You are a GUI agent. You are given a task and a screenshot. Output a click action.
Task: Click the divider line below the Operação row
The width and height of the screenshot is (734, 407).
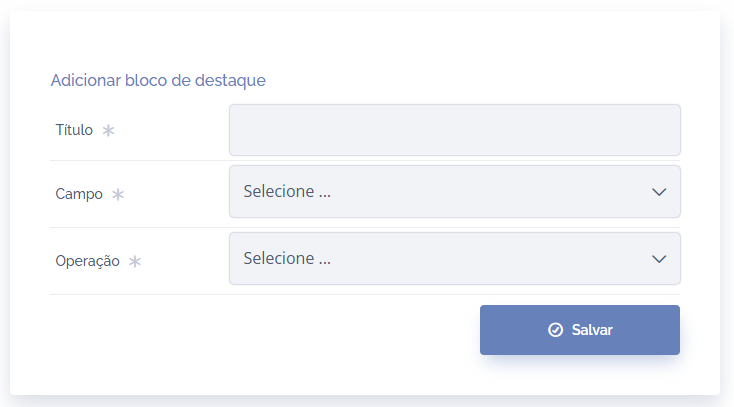[x=138, y=294]
